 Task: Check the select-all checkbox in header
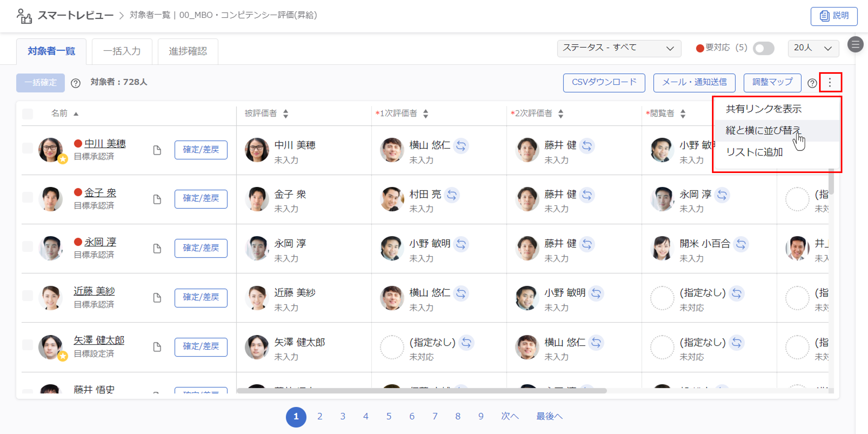[28, 114]
